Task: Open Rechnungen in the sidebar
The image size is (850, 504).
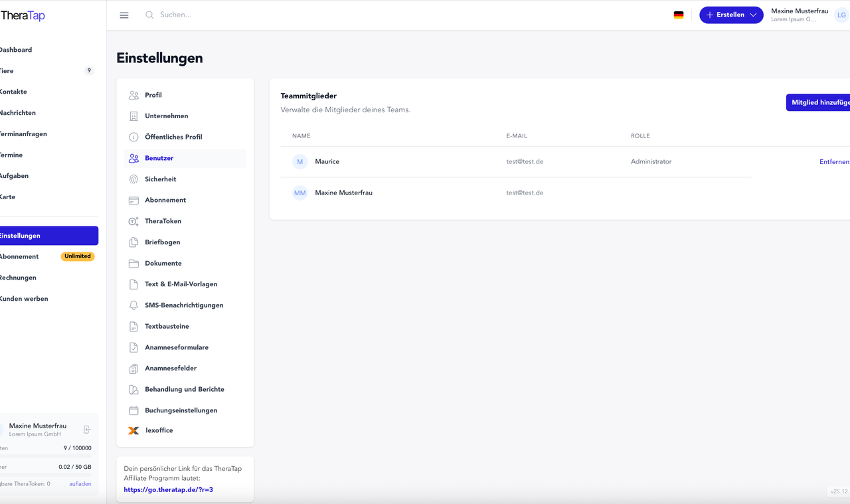Action: (18, 278)
